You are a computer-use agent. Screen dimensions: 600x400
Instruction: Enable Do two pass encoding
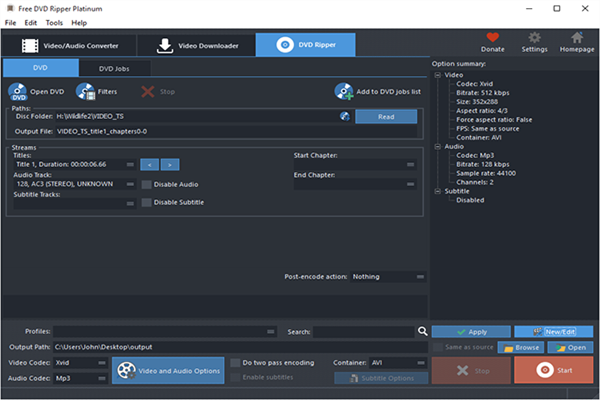click(x=235, y=362)
